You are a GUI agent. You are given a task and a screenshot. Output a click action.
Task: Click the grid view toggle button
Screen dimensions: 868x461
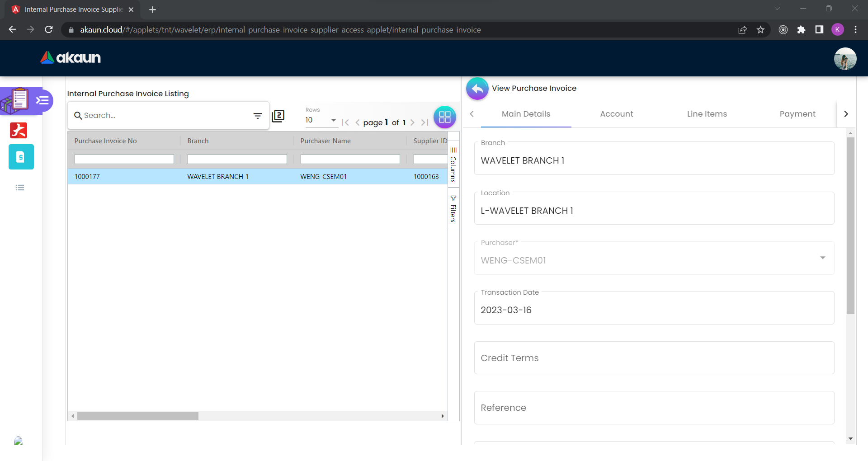coord(444,117)
